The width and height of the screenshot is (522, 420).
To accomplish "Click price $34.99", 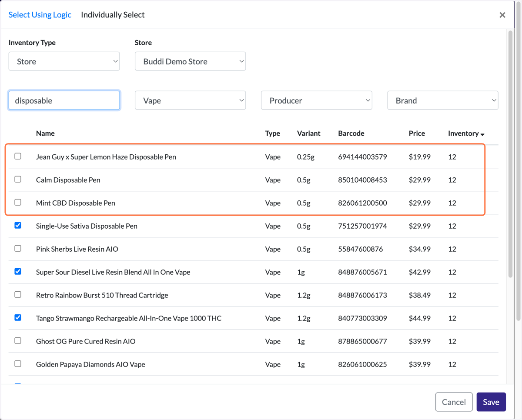I will (x=420, y=249).
